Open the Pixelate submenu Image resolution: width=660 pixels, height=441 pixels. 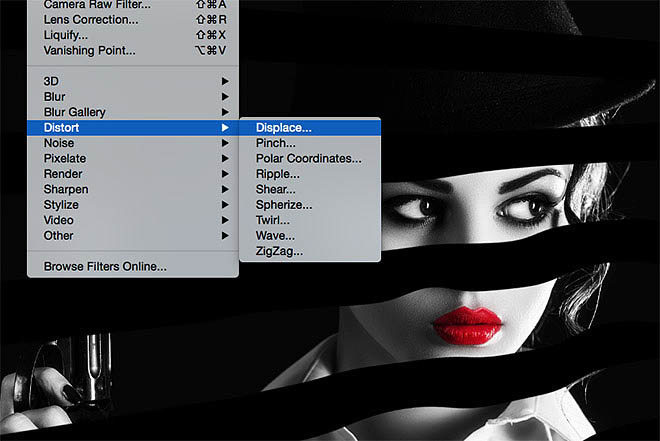[133, 159]
